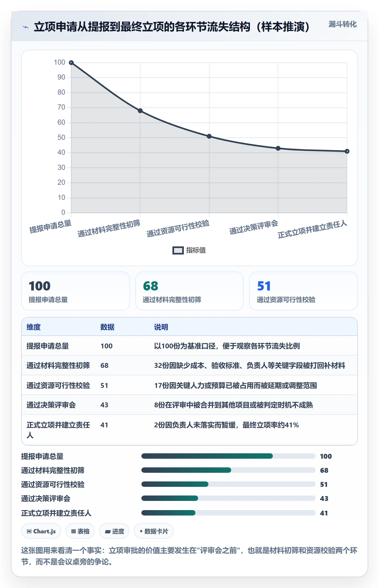Click the 维度 column header in the table
Image resolution: width=379 pixels, height=588 pixels.
coord(34,327)
